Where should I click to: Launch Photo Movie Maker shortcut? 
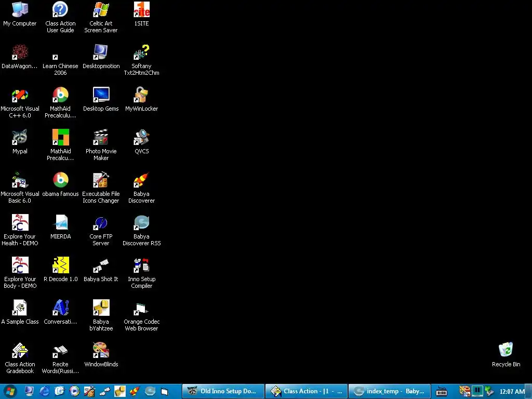click(101, 145)
